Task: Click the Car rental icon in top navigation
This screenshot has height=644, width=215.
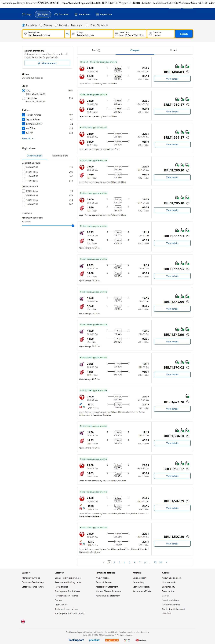Action: click(56, 15)
